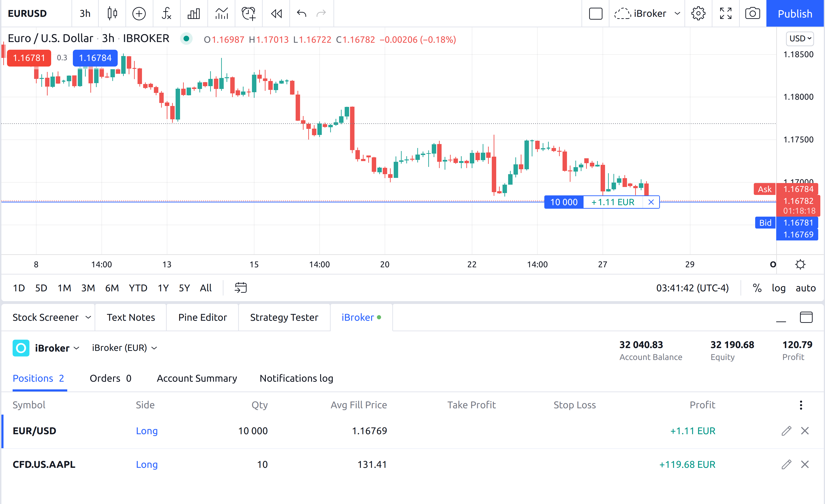Open the indicators fx menu
The image size is (825, 504).
coord(166,13)
